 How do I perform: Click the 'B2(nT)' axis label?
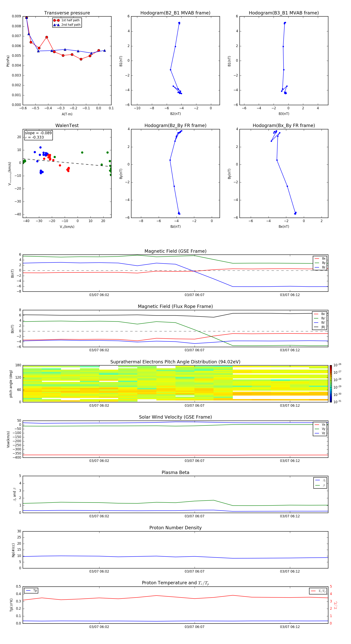(175, 114)
